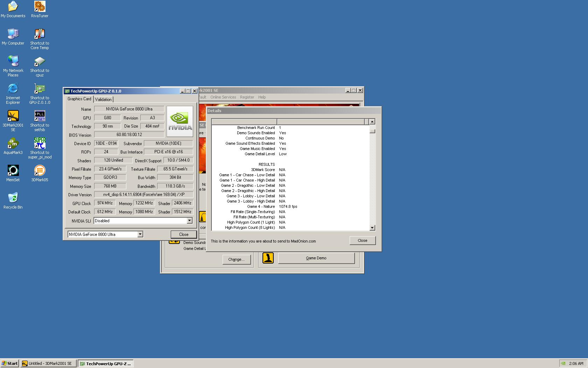
Task: Click the BIOS Version field 60.80.18.00.12
Action: 129,135
